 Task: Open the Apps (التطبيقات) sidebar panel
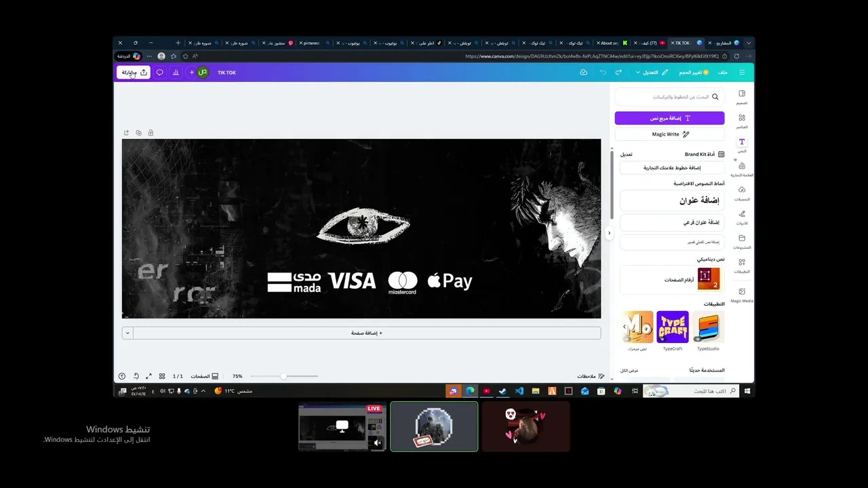point(742,266)
